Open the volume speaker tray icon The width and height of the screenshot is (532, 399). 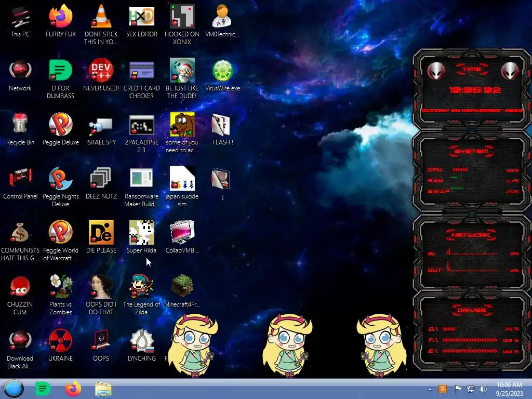coord(483,389)
